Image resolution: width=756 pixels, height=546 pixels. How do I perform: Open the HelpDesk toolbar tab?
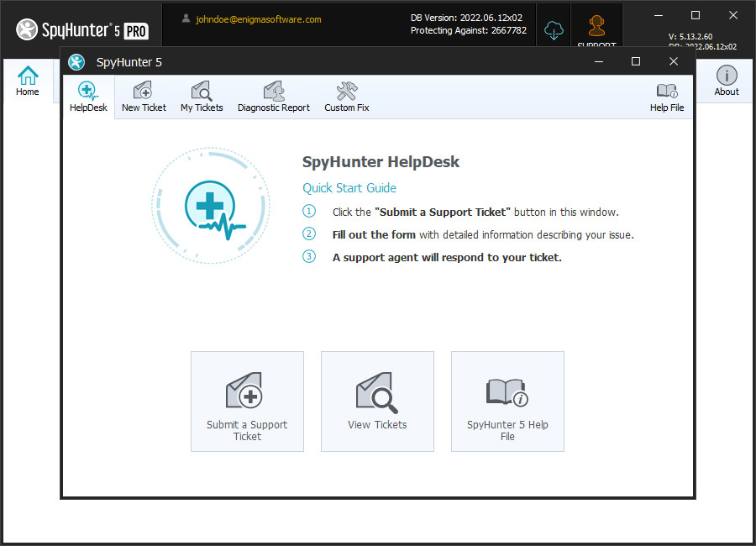click(x=88, y=97)
